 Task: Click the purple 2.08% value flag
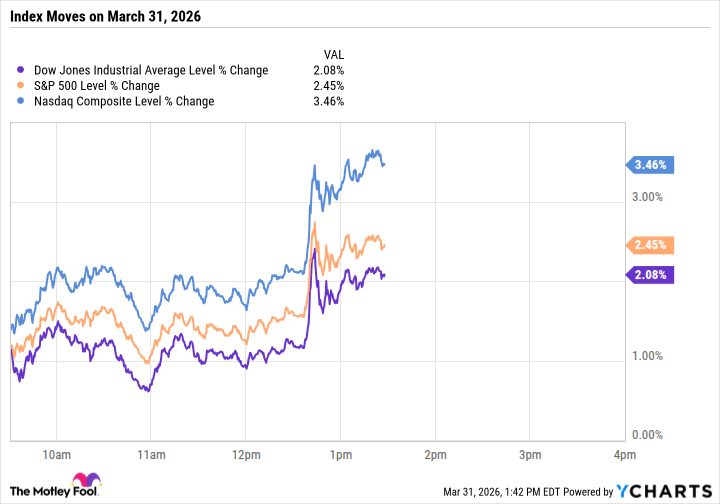648,274
